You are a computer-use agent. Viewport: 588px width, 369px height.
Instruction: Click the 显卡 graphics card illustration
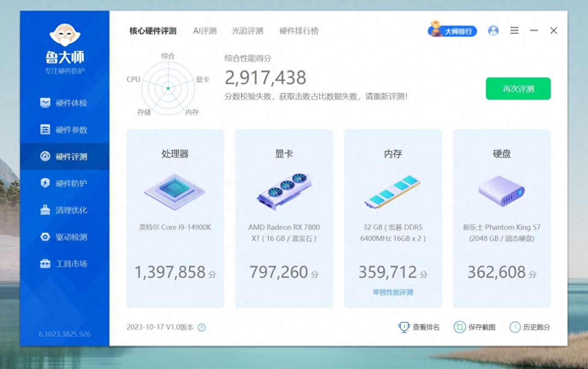click(284, 191)
